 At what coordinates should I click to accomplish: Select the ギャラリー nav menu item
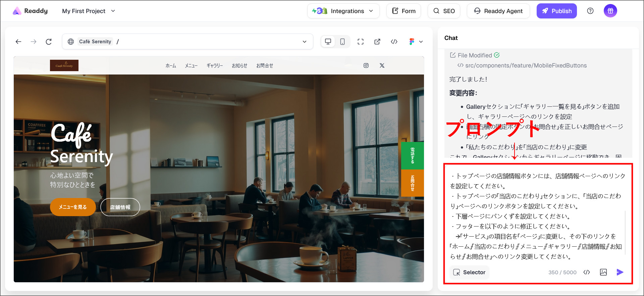pos(215,66)
